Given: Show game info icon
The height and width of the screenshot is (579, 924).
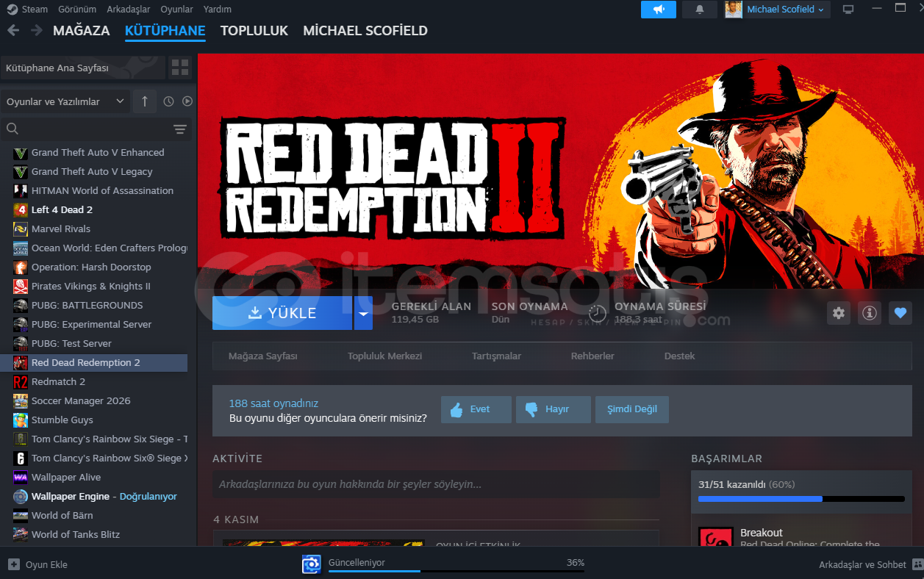Looking at the screenshot, I should [x=870, y=313].
